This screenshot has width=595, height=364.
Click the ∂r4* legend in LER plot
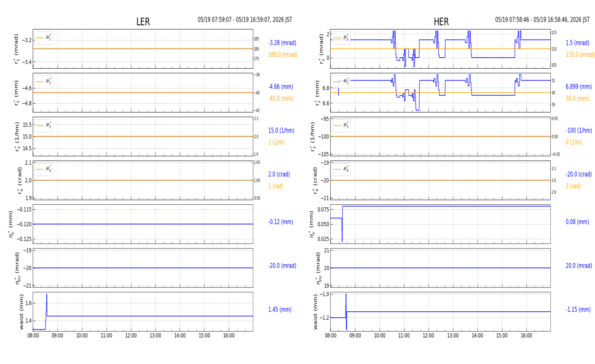pyautogui.click(x=44, y=169)
